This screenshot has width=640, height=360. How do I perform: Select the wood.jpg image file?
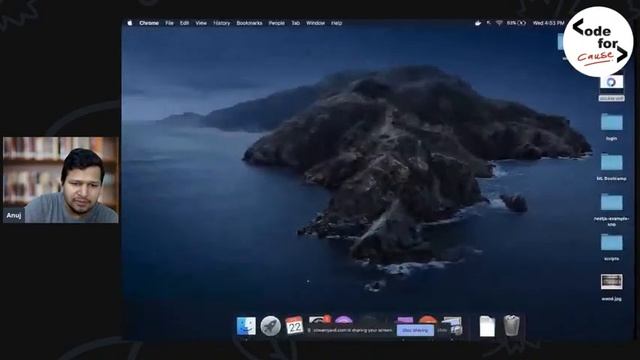click(x=611, y=287)
